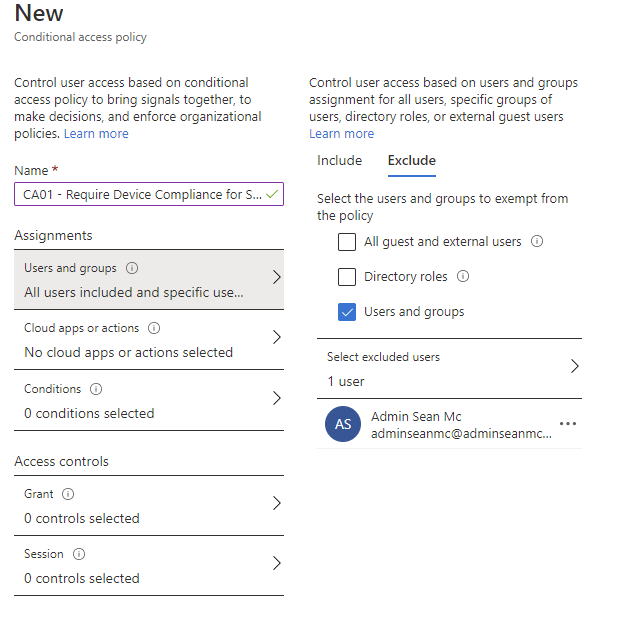Click info icon beside Cloud apps or actions

154,328
